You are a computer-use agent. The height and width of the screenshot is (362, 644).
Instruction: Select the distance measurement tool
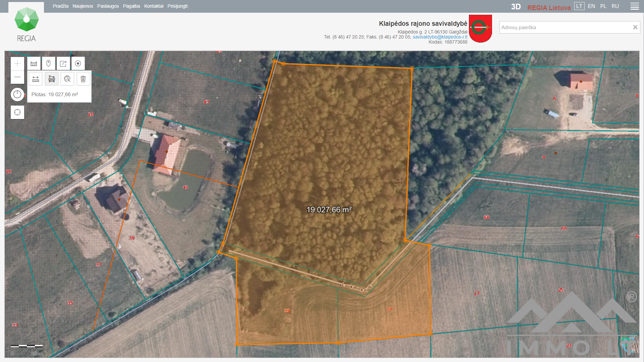[x=36, y=79]
